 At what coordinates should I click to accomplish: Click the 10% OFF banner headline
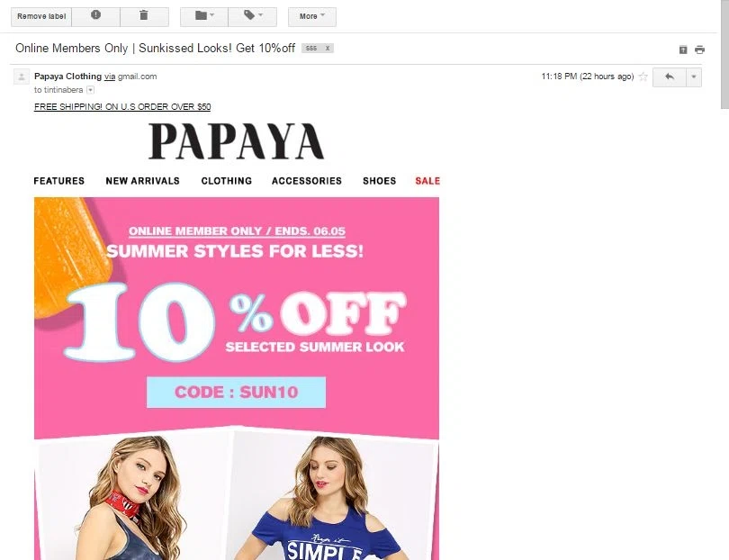click(235, 321)
